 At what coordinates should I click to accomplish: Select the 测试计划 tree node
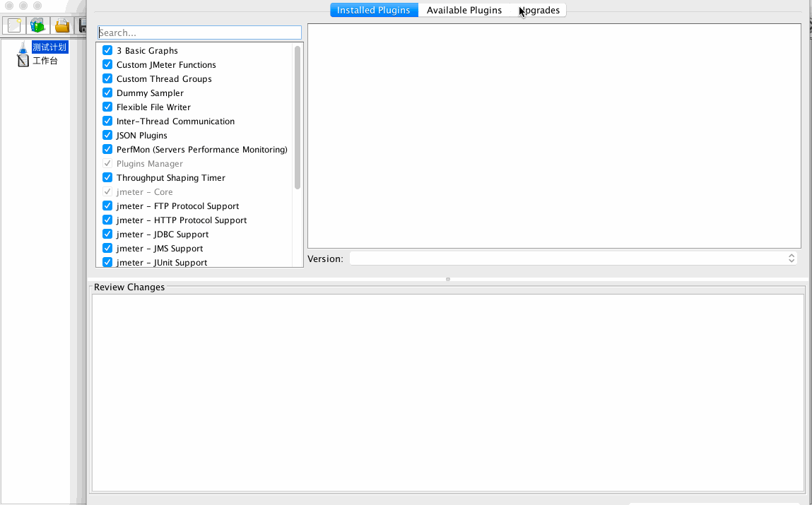[49, 47]
